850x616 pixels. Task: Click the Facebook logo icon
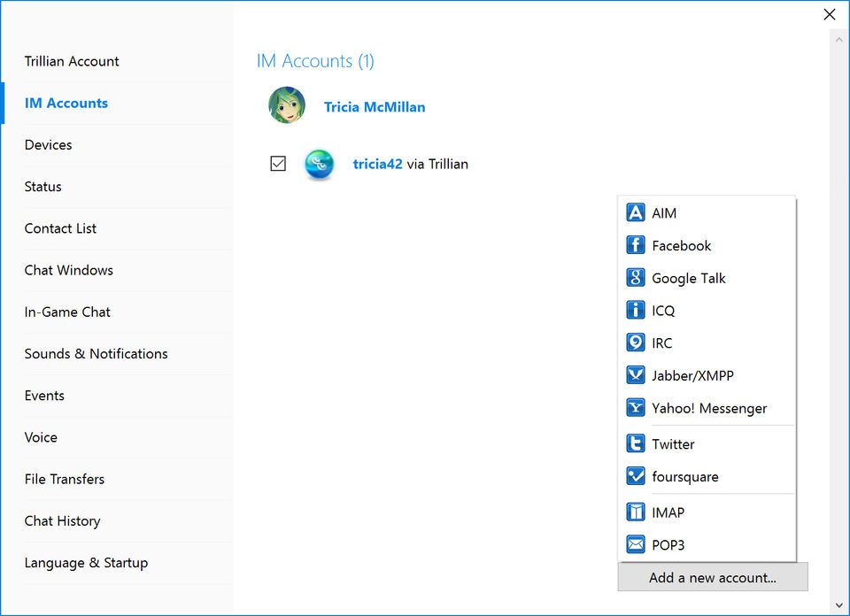[636, 246]
